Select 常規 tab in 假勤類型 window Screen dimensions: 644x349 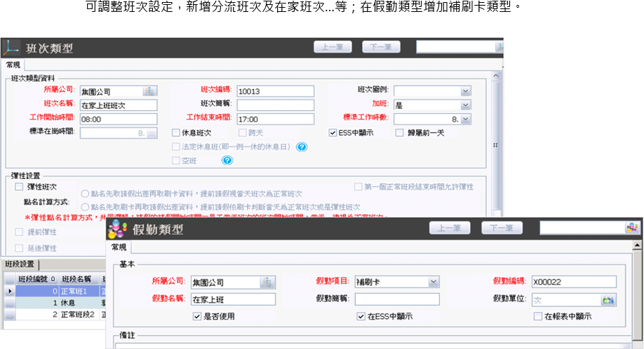coord(119,246)
